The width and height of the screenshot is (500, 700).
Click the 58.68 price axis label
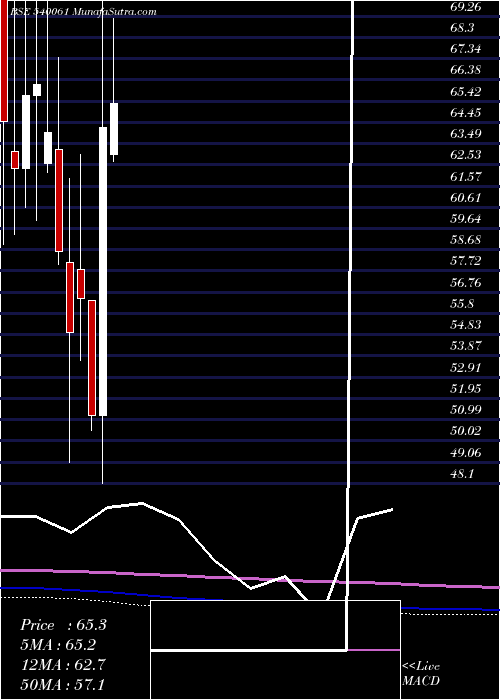pyautogui.click(x=466, y=241)
